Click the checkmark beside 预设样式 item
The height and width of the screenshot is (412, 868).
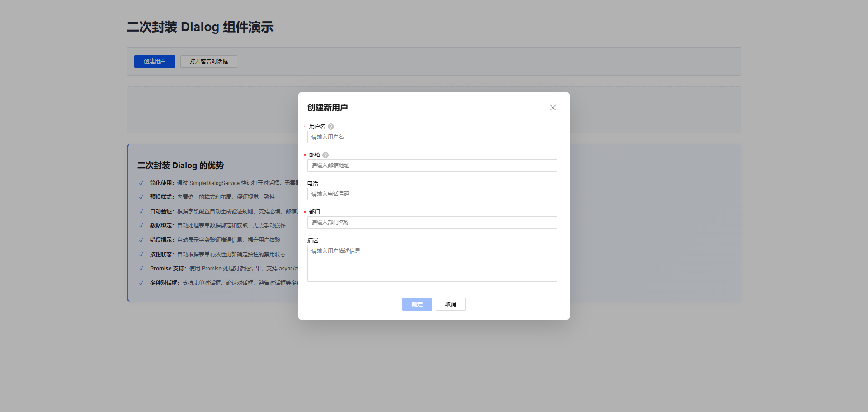141,197
